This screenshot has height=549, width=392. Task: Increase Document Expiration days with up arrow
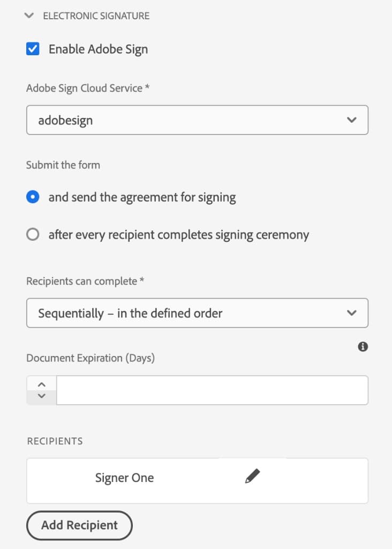(42, 384)
